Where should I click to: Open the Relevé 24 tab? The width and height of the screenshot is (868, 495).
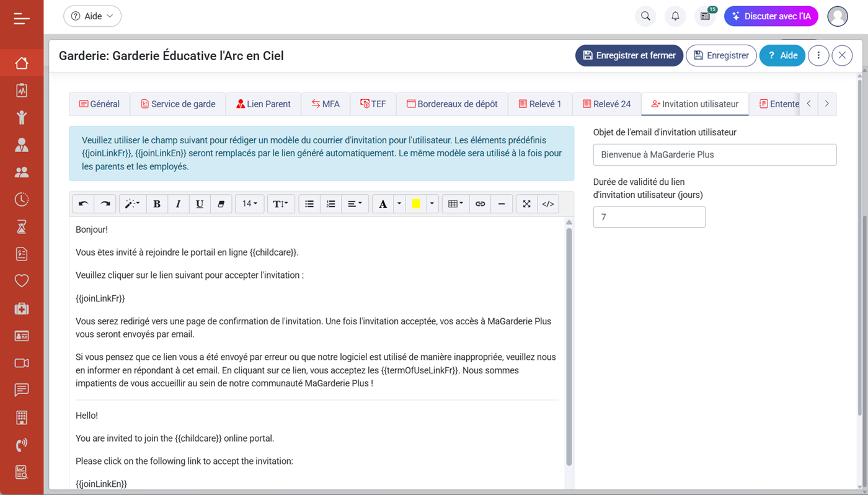pos(606,104)
